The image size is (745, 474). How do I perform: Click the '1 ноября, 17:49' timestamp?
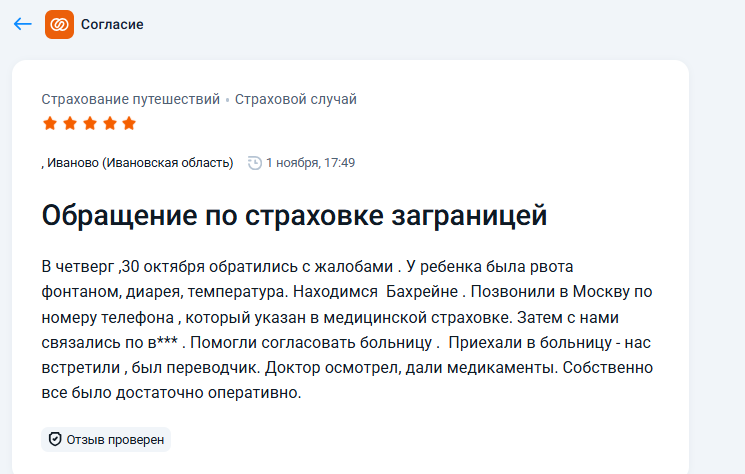310,162
